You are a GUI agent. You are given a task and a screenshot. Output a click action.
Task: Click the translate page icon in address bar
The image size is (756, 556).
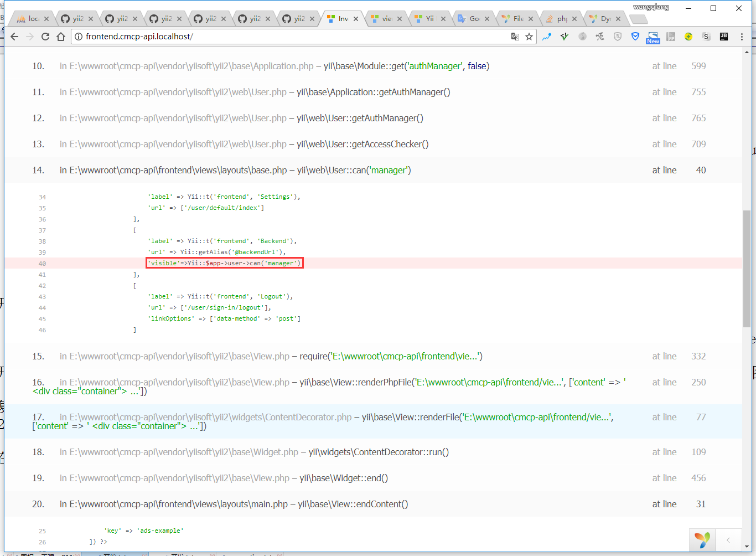515,37
